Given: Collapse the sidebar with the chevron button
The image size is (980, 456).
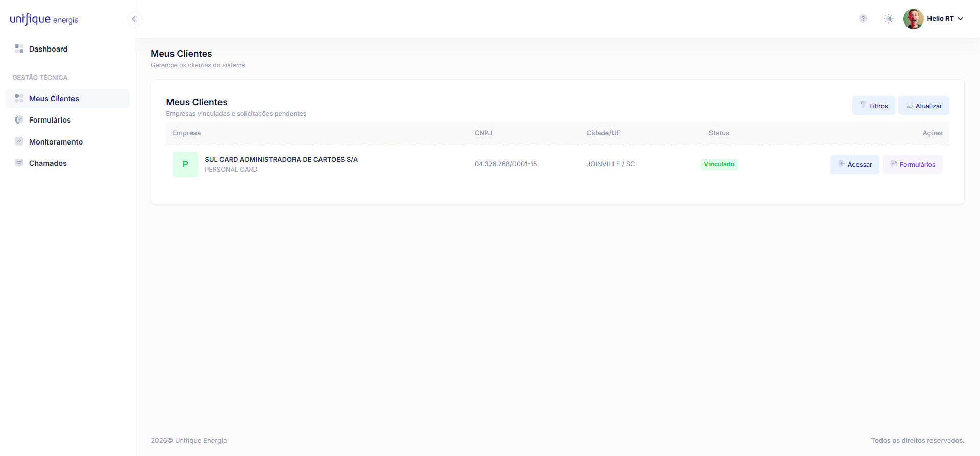Looking at the screenshot, I should pos(134,19).
